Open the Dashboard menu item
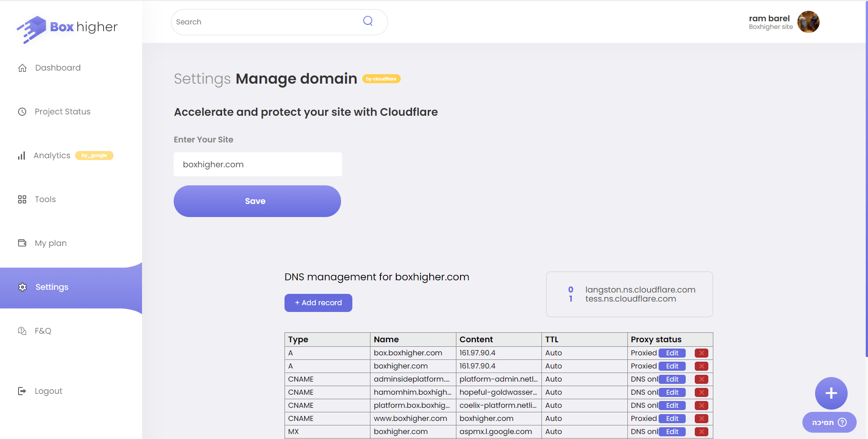 [58, 68]
